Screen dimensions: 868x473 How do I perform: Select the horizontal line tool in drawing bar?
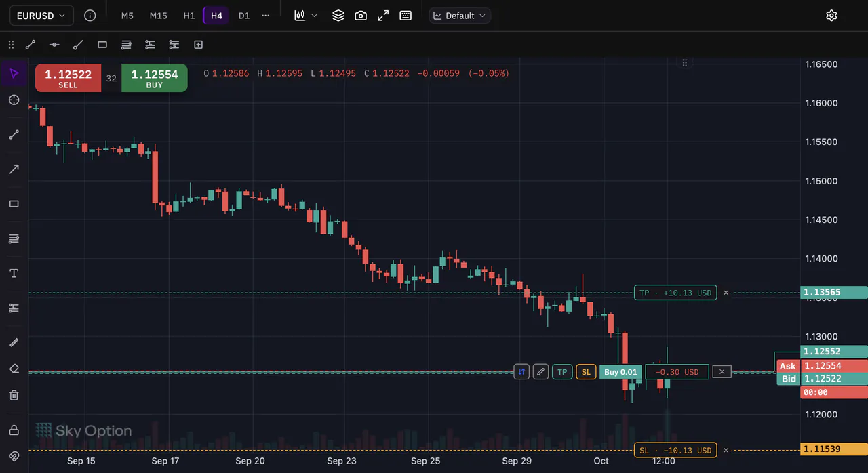pyautogui.click(x=54, y=45)
